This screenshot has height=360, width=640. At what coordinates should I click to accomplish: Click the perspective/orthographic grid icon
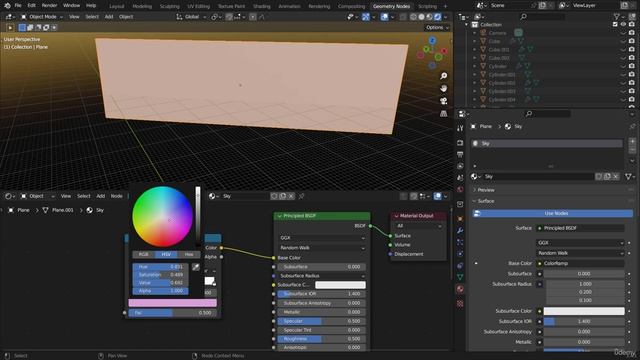pos(444,113)
